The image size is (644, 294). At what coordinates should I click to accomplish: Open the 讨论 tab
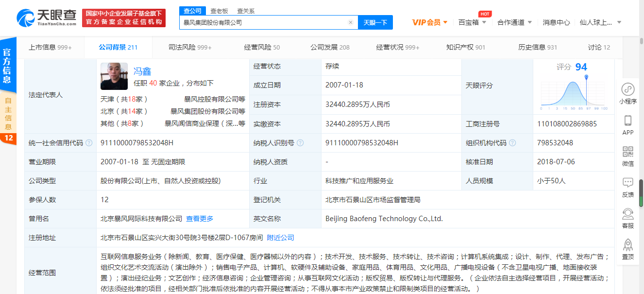599,47
